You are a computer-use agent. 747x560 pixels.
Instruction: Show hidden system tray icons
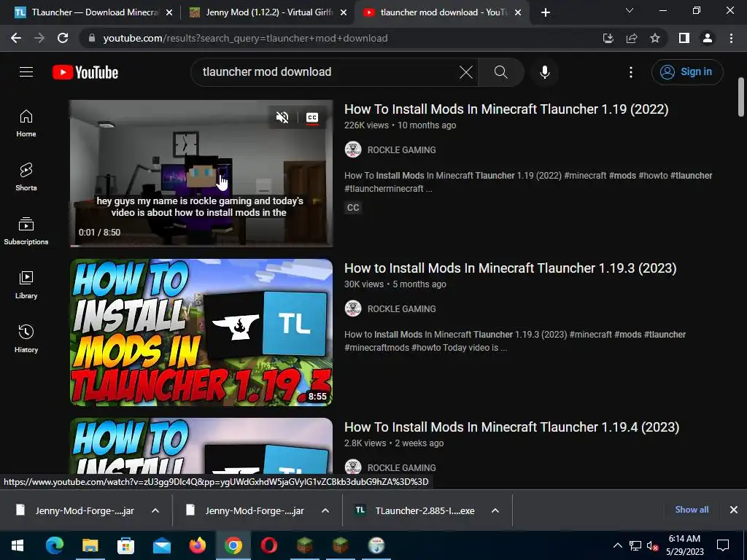[617, 545]
